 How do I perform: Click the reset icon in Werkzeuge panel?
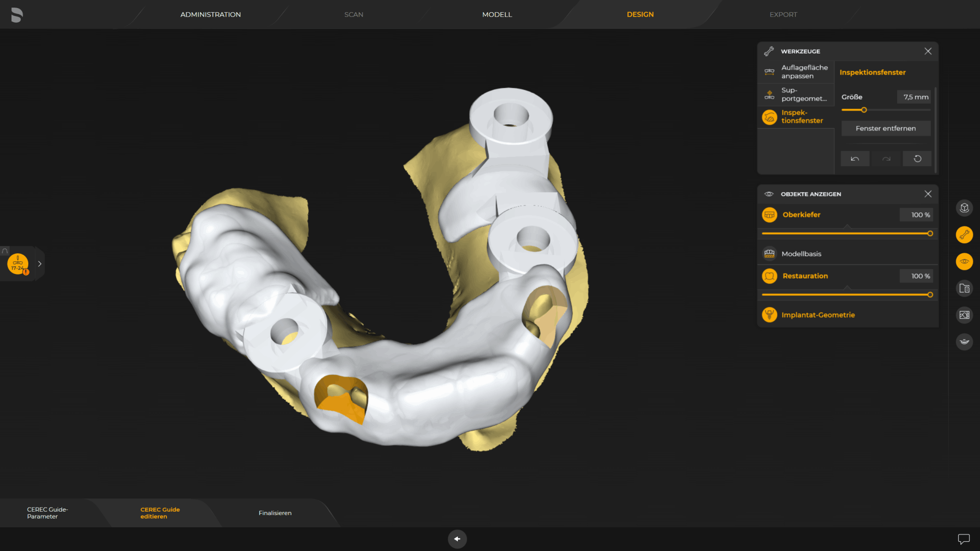(917, 159)
